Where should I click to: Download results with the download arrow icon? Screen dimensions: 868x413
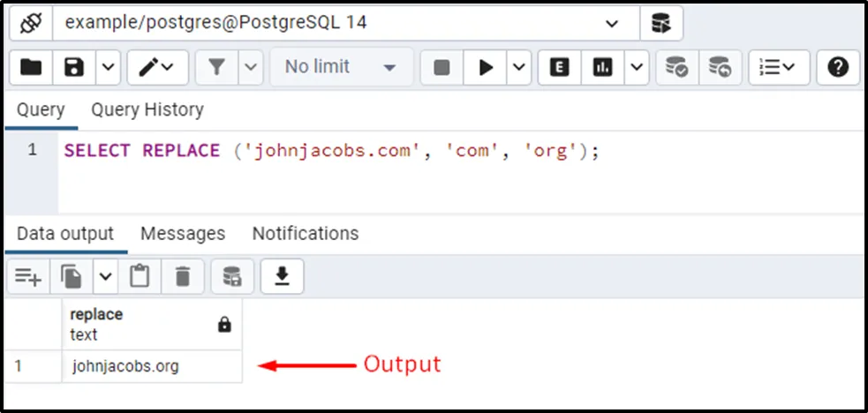[x=282, y=276]
